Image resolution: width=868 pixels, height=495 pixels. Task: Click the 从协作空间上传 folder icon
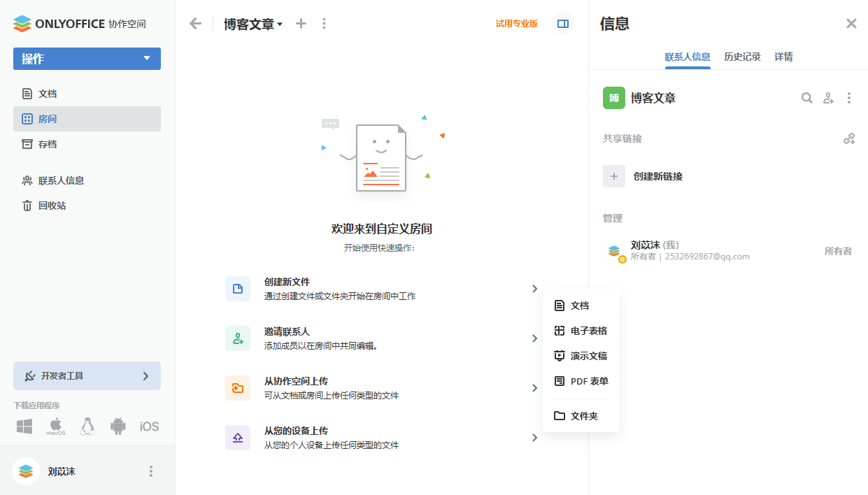[238, 388]
